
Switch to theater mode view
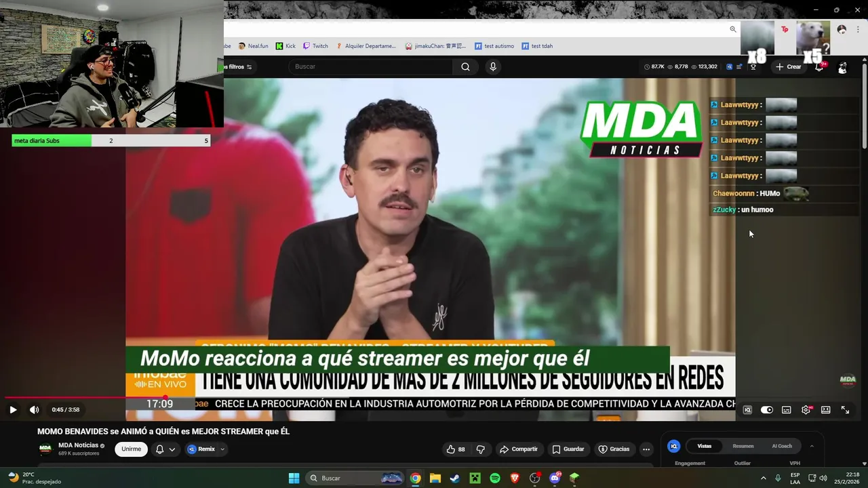[825, 410]
